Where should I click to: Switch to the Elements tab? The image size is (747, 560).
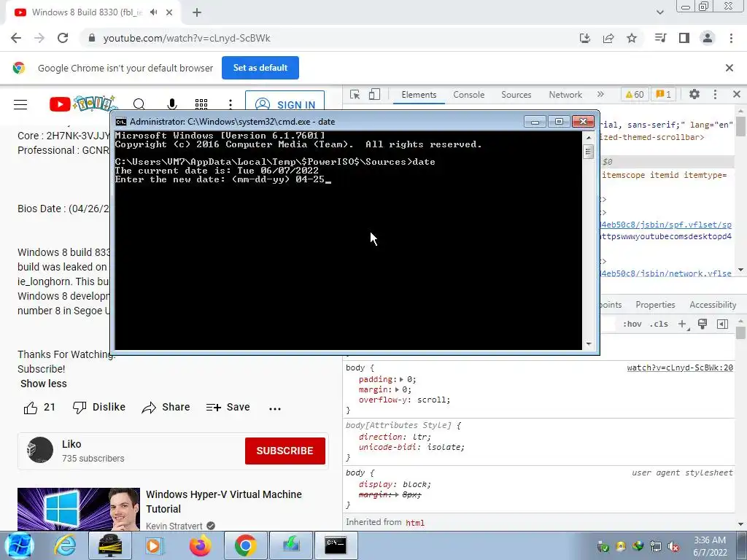tap(419, 95)
